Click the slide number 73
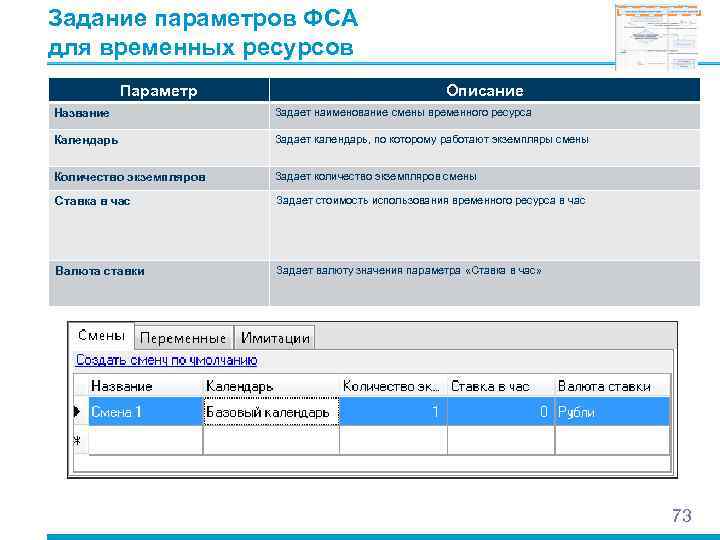The width and height of the screenshot is (720, 540). [682, 515]
